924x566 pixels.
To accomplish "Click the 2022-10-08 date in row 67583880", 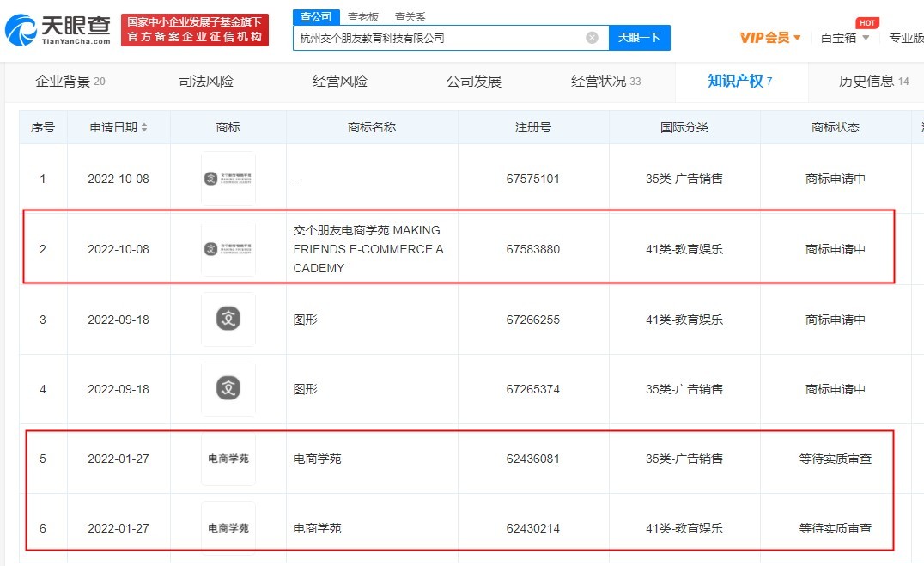I will (x=119, y=249).
